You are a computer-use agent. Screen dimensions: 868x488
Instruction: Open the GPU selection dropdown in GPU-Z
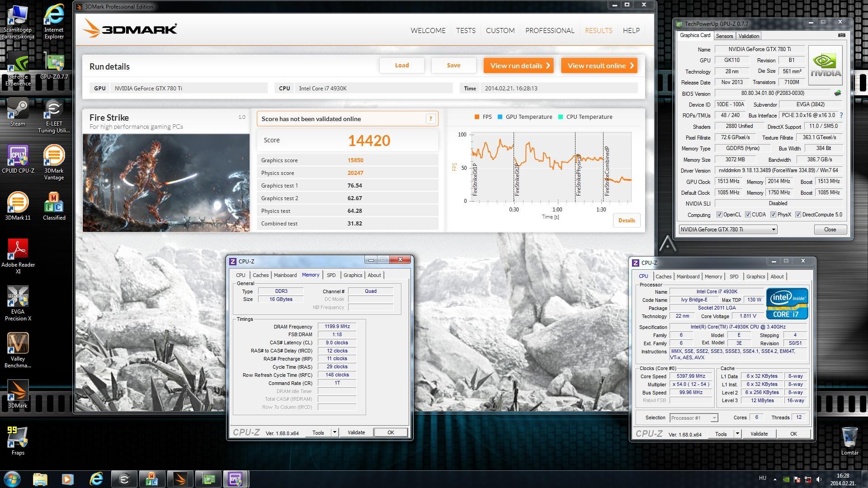[727, 230]
